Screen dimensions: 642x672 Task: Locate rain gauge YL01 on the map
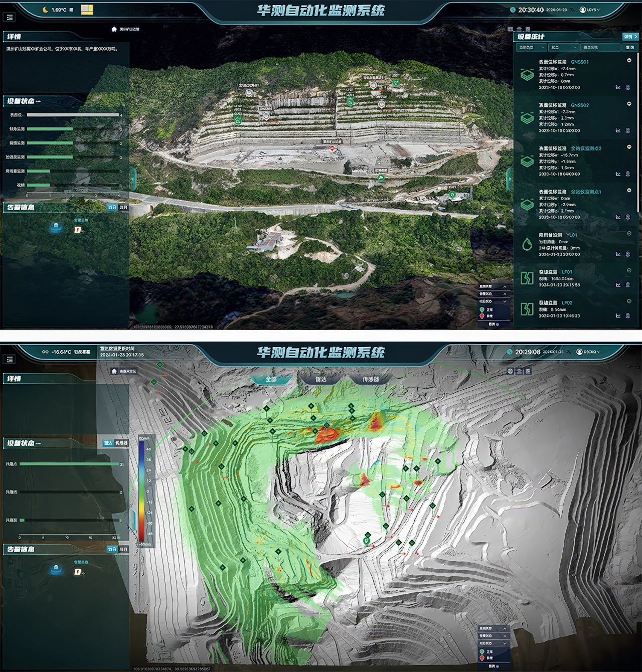click(627, 254)
